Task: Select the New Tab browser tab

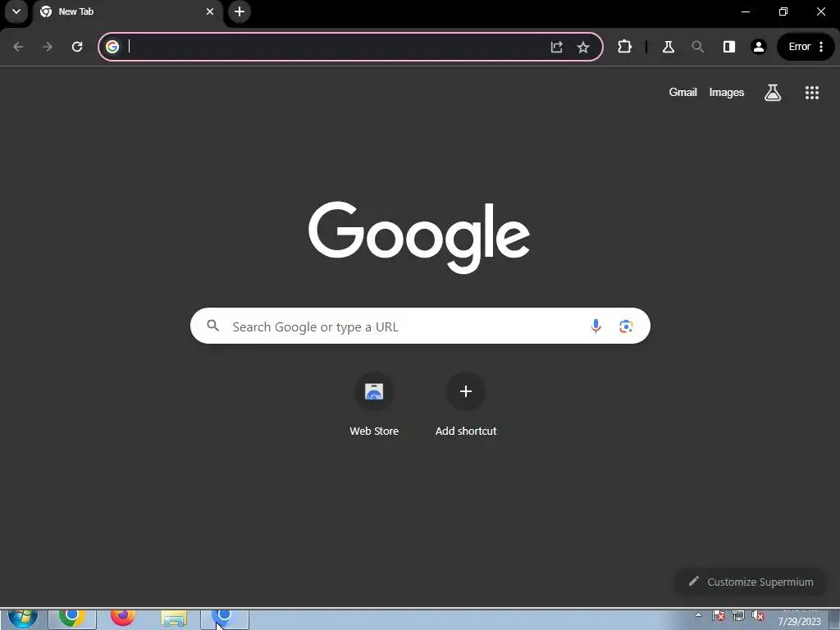Action: (x=126, y=11)
